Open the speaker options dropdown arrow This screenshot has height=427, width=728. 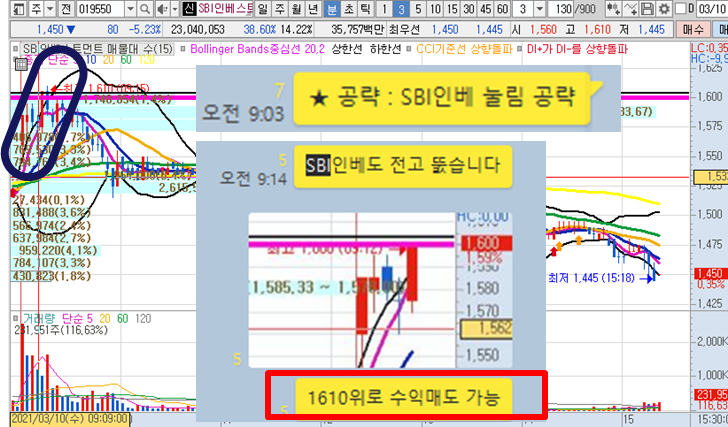(175, 8)
